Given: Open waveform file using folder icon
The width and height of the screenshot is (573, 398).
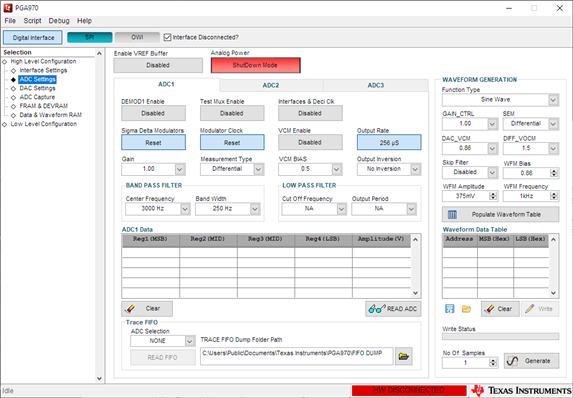Looking at the screenshot, I should [466, 309].
